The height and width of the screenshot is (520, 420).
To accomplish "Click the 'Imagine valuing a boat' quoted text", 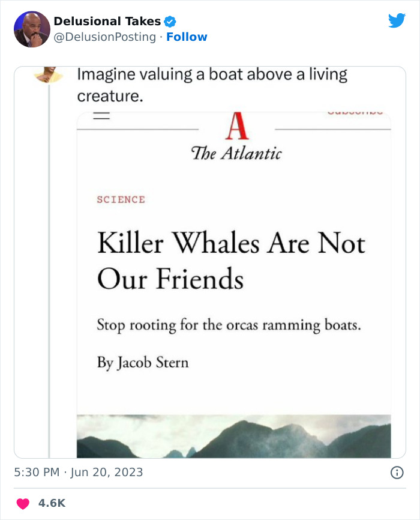I will click(x=212, y=85).
